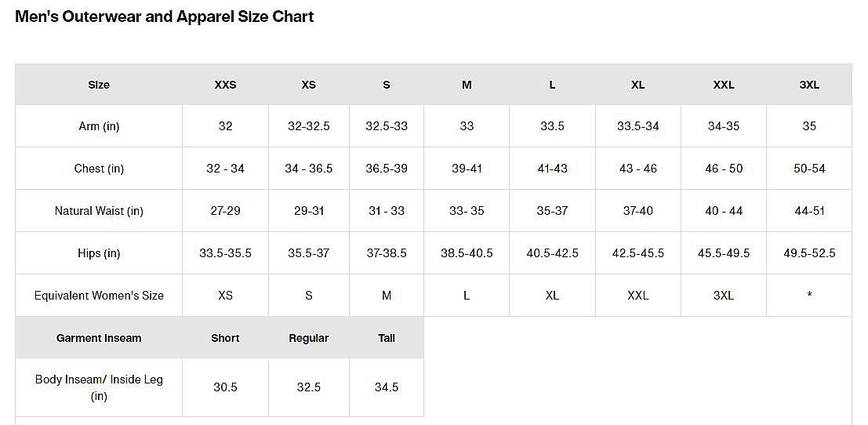This screenshot has width=868, height=425.
Task: Click the Men's Outerwear and Apparel Size Chart heading
Action: [165, 16]
